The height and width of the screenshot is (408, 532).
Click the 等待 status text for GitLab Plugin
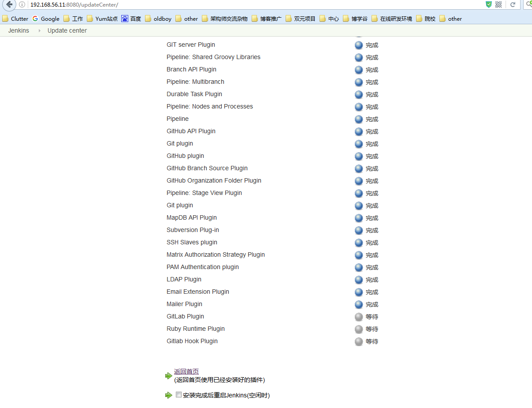tap(372, 317)
